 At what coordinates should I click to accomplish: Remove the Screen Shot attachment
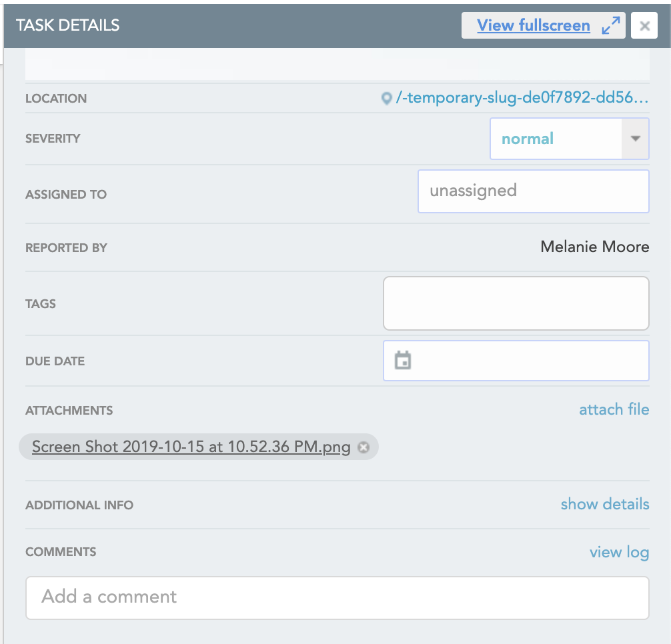click(364, 447)
